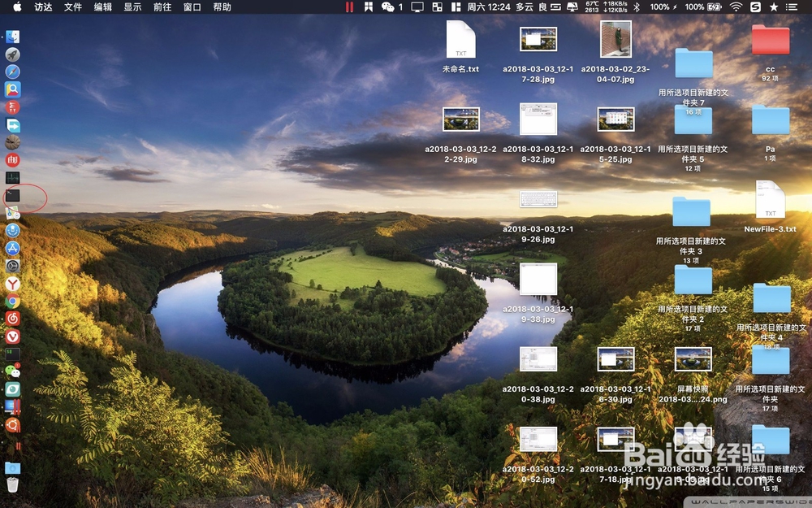The image size is (812, 508).
Task: Select red folder cc on desktop
Action: point(770,39)
